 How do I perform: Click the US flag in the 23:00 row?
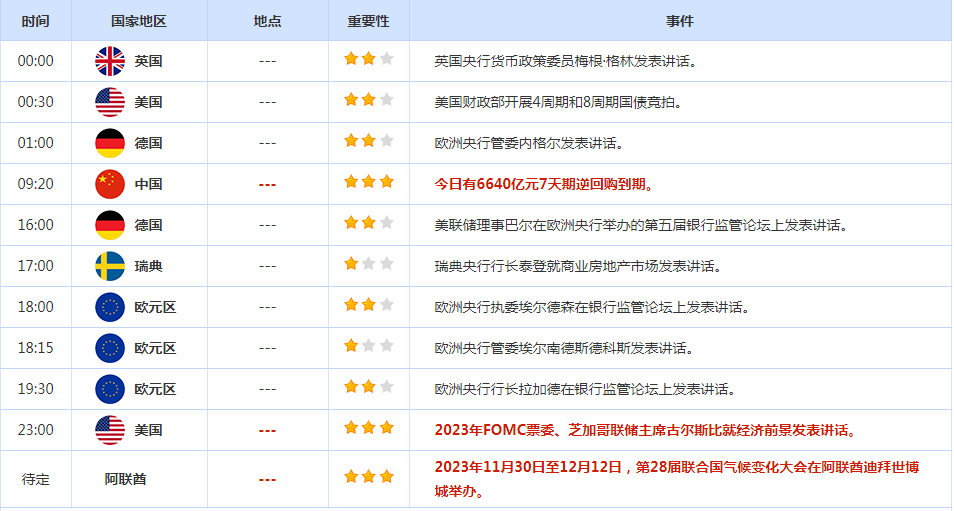(110, 430)
